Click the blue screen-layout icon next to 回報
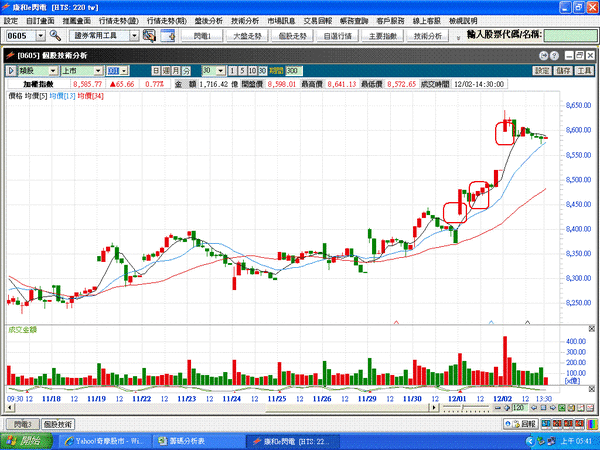600x450 pixels. pyautogui.click(x=546, y=424)
